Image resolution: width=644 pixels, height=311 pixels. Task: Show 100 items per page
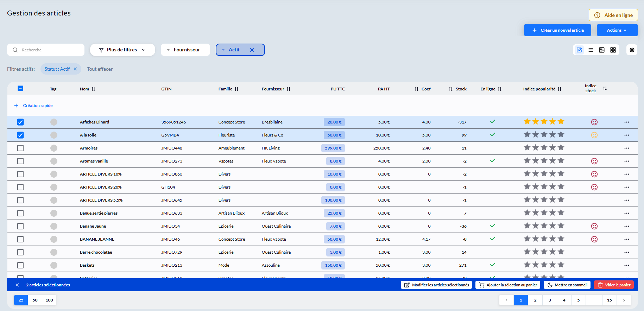tap(49, 300)
